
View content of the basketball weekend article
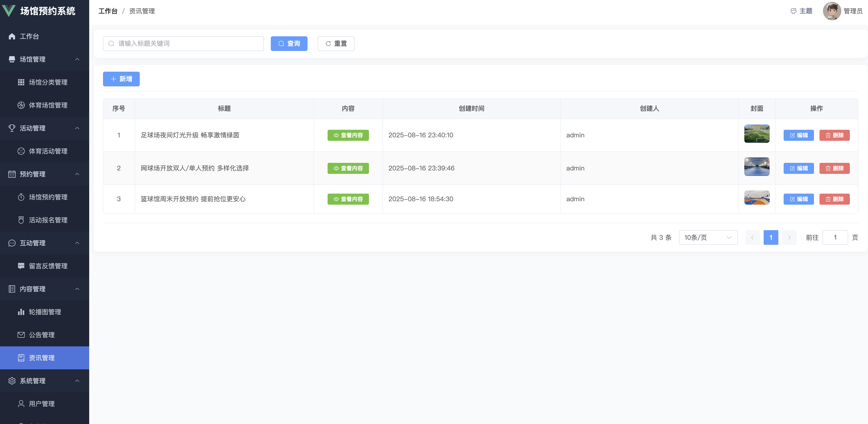pos(348,199)
